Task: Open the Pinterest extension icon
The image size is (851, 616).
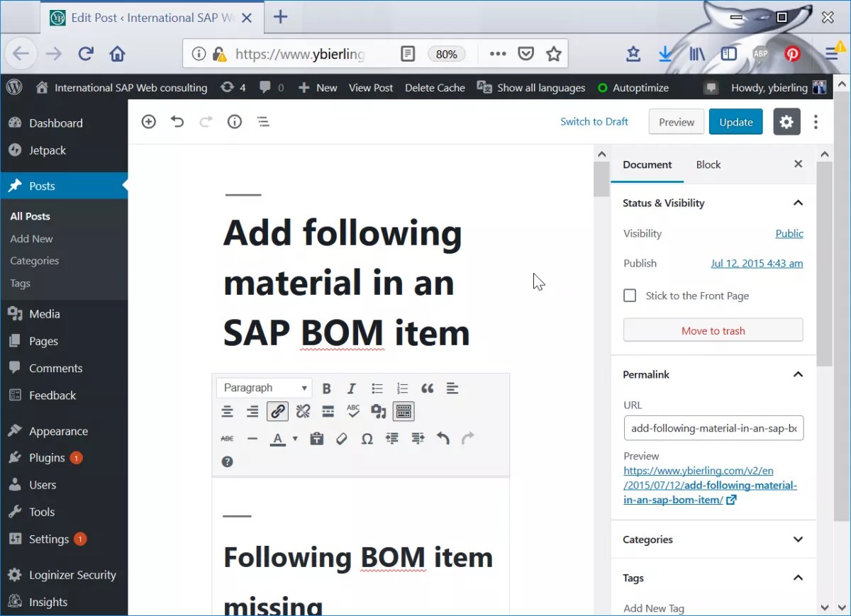Action: tap(792, 54)
